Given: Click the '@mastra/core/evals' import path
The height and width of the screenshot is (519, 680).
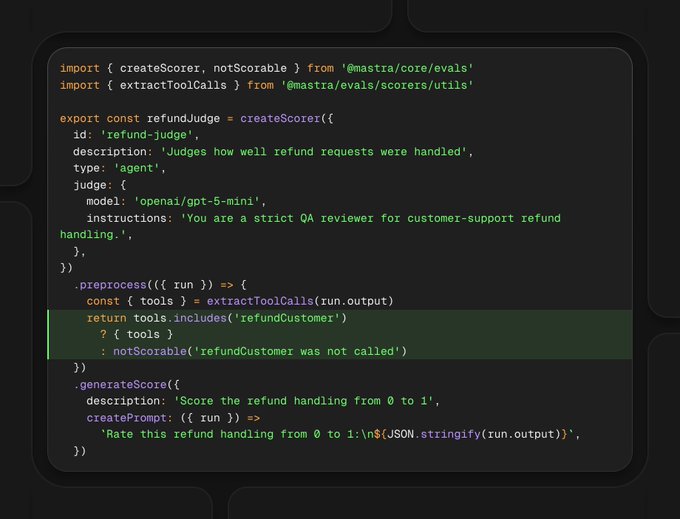Looking at the screenshot, I should [x=407, y=69].
